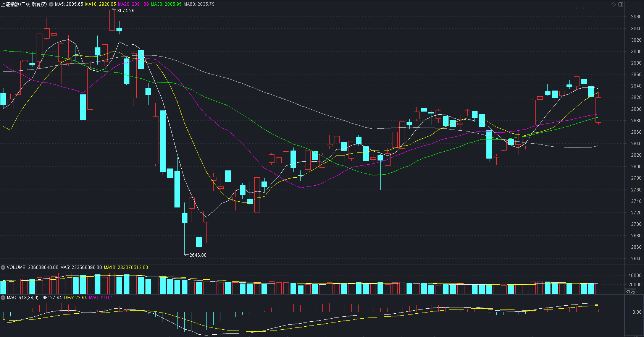Select the MA60: 2835.79 gray label
The image size is (644, 337).
pyautogui.click(x=199, y=4)
